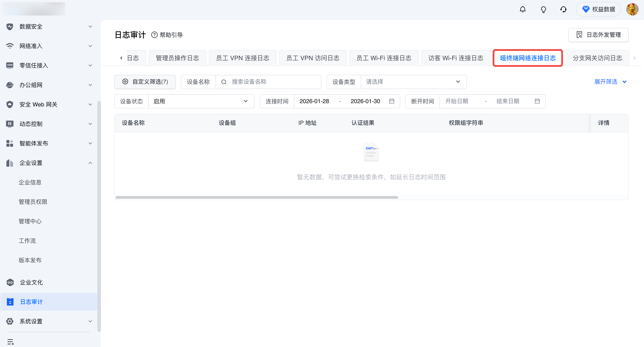644x347 pixels.
Task: Click the 网络准入 Wi-Fi icon
Action: pos(10,46)
